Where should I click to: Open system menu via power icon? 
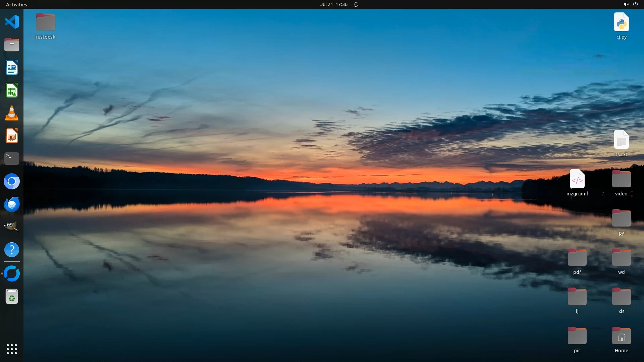click(x=635, y=4)
